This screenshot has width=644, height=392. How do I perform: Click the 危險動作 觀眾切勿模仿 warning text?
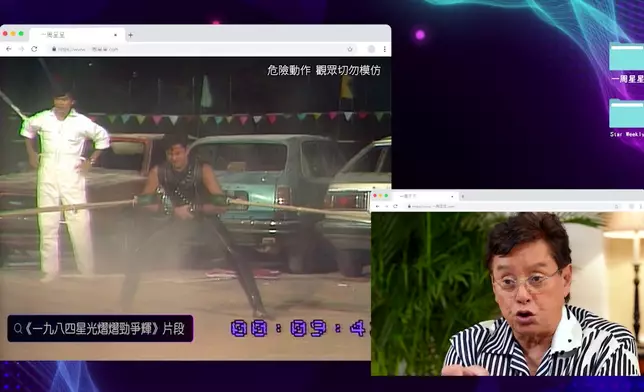(x=324, y=70)
